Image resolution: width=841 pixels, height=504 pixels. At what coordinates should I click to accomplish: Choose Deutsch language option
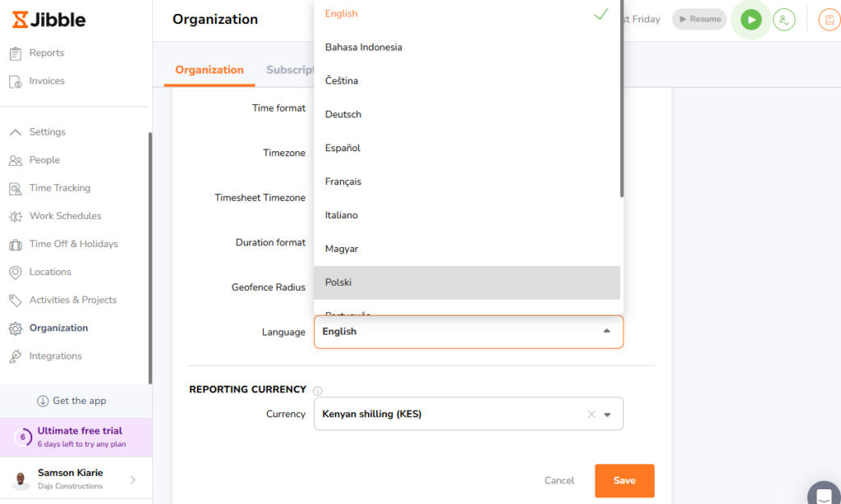pyautogui.click(x=466, y=114)
